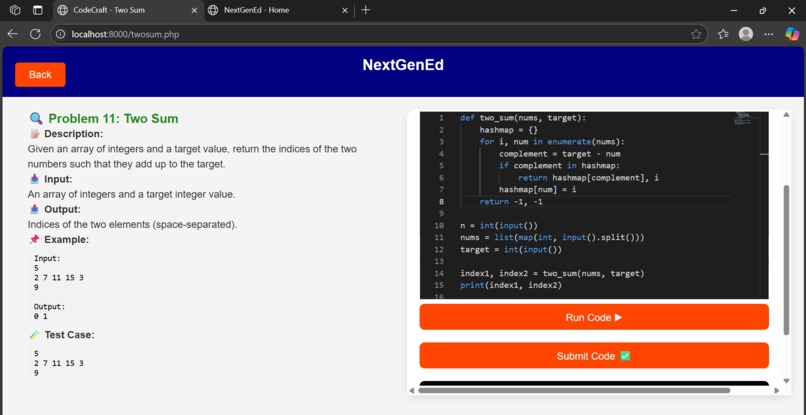Click the Test Case label
Viewport: 806px width, 415px height.
pos(69,335)
